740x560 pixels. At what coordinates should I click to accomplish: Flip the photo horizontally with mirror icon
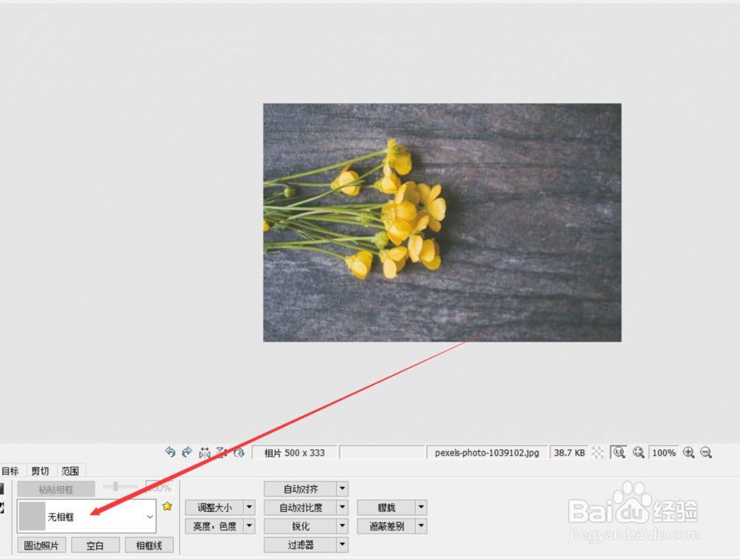tap(204, 453)
